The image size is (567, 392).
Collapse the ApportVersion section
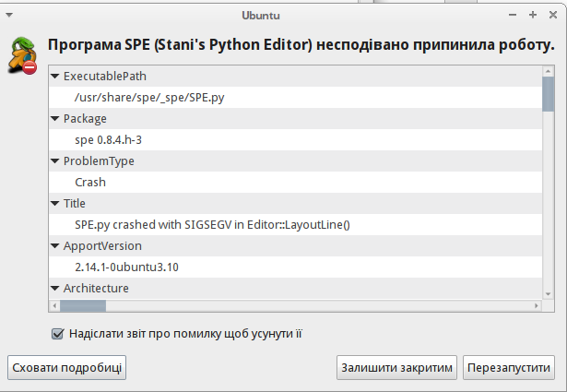click(55, 246)
